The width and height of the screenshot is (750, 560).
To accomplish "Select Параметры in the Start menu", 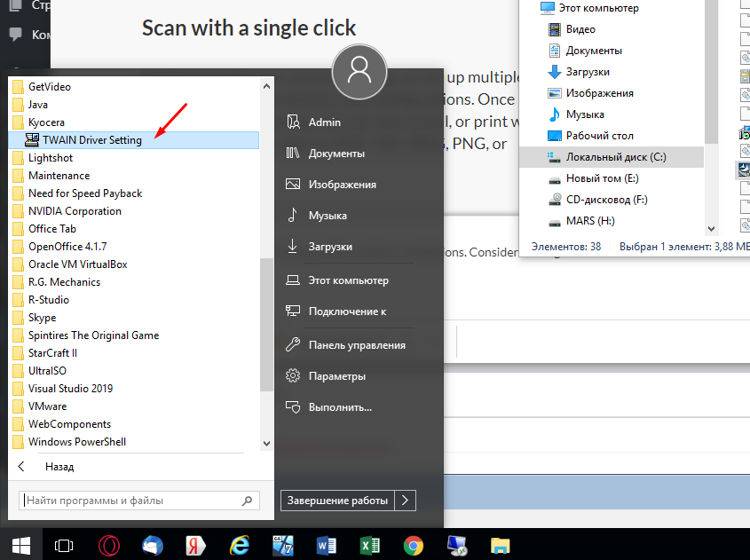I will point(336,376).
